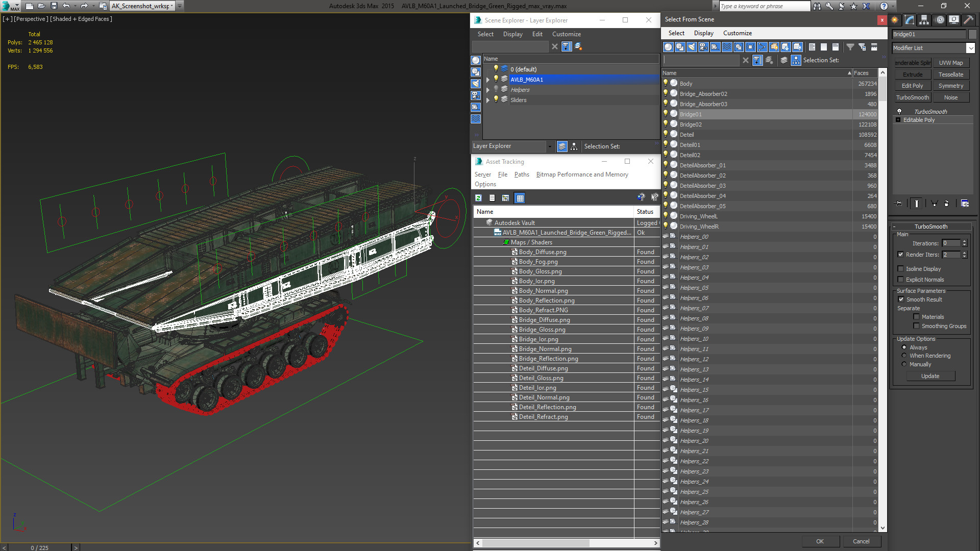Open Select menu in Scene Explorer

pyautogui.click(x=485, y=34)
